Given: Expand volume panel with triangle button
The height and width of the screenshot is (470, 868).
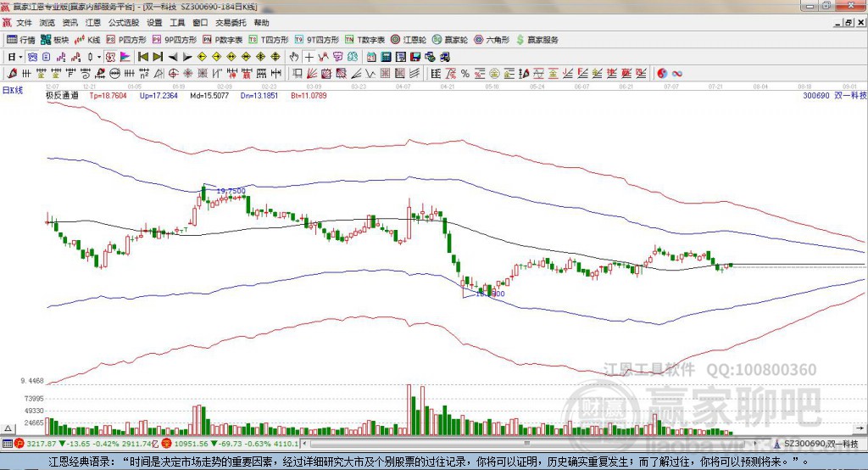Looking at the screenshot, I should (x=8, y=428).
